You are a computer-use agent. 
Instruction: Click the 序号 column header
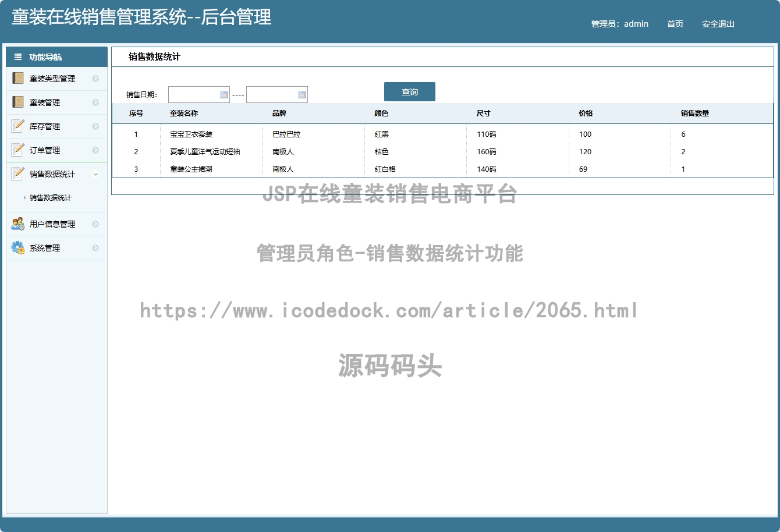point(136,114)
